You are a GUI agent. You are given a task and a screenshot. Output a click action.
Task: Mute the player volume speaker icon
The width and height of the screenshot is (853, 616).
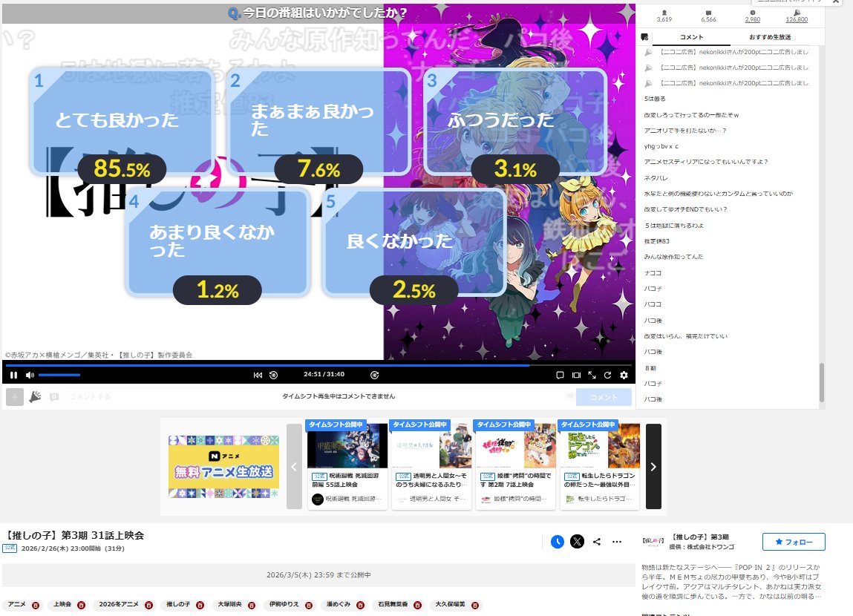(30, 375)
